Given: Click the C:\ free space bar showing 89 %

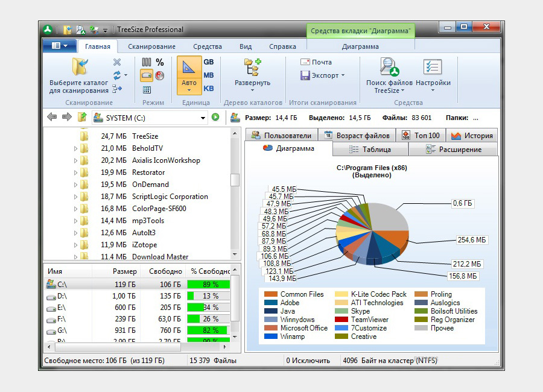Looking at the screenshot, I should coord(209,284).
